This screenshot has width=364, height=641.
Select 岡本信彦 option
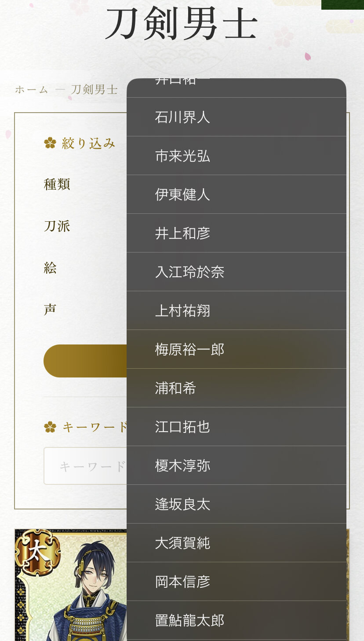[237, 582]
